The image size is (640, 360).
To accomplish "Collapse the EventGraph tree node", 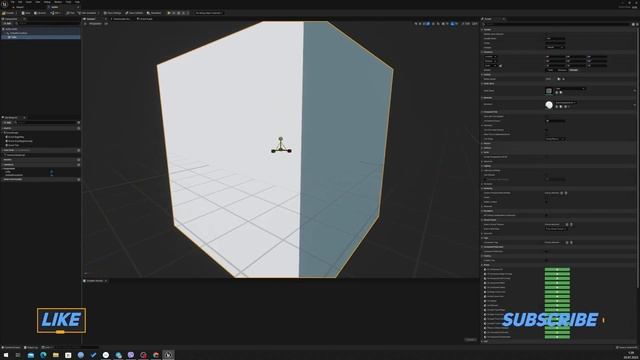I will point(3,133).
